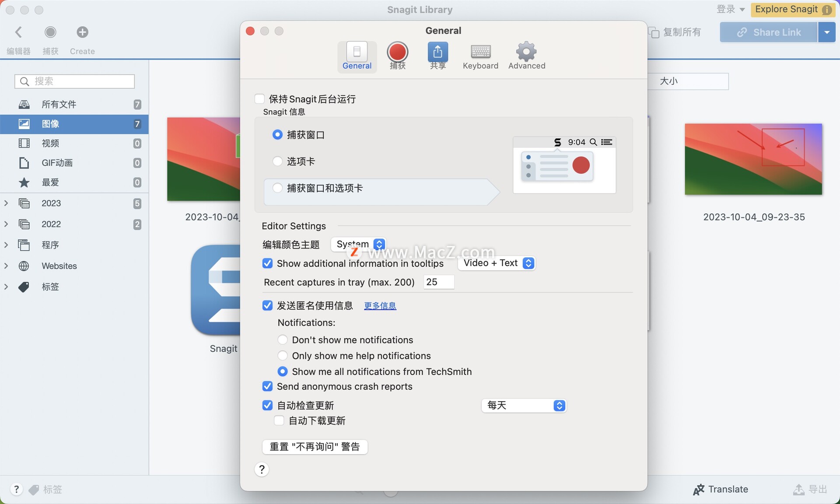Select the 选项卡 radio option
The height and width of the screenshot is (504, 840).
point(277,161)
